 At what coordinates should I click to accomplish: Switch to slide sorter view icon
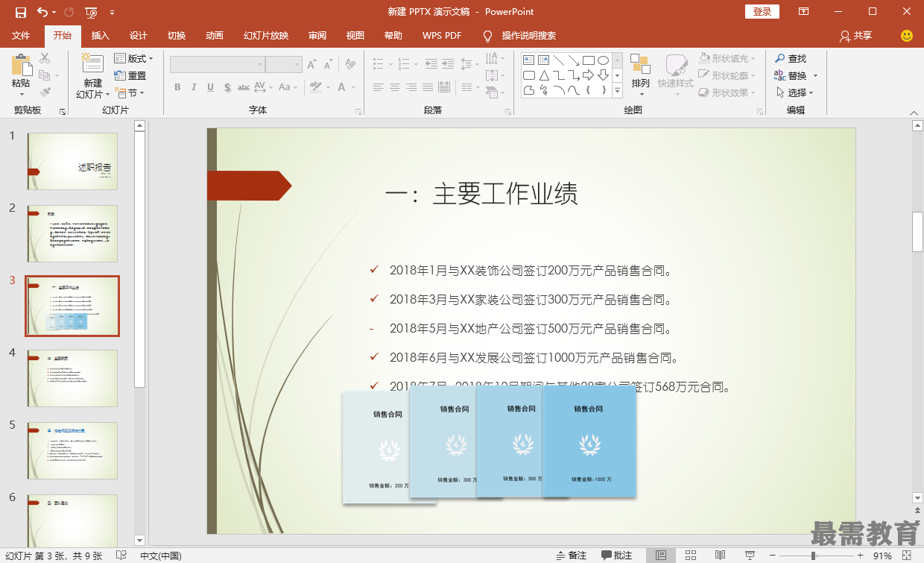tap(691, 556)
